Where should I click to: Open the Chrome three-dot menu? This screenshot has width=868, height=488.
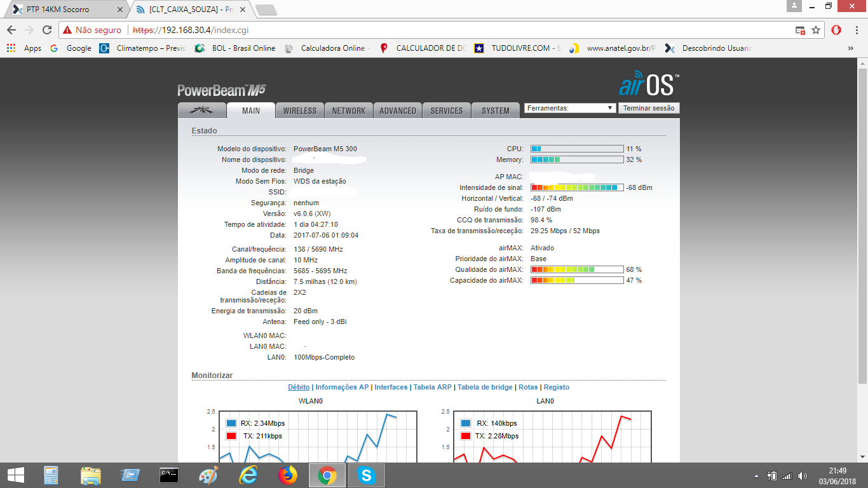pyautogui.click(x=856, y=30)
